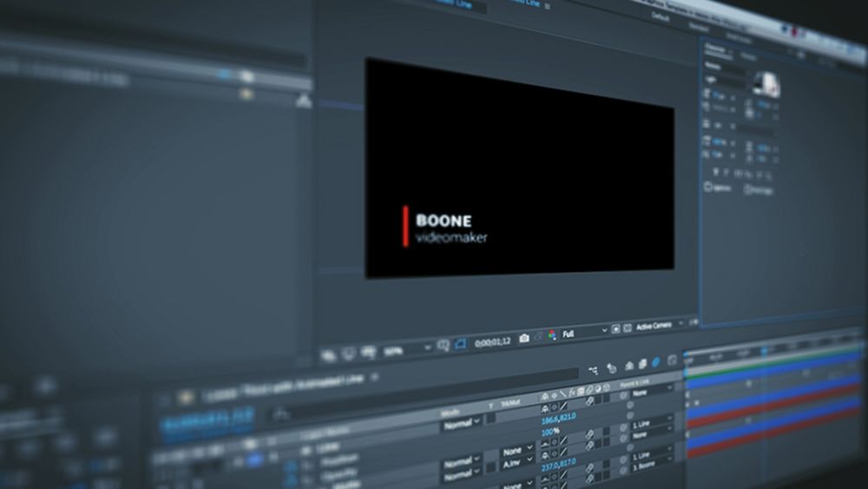Click the Parent & Link column header
Image resolution: width=868 pixels, height=489 pixels.
coord(635,384)
